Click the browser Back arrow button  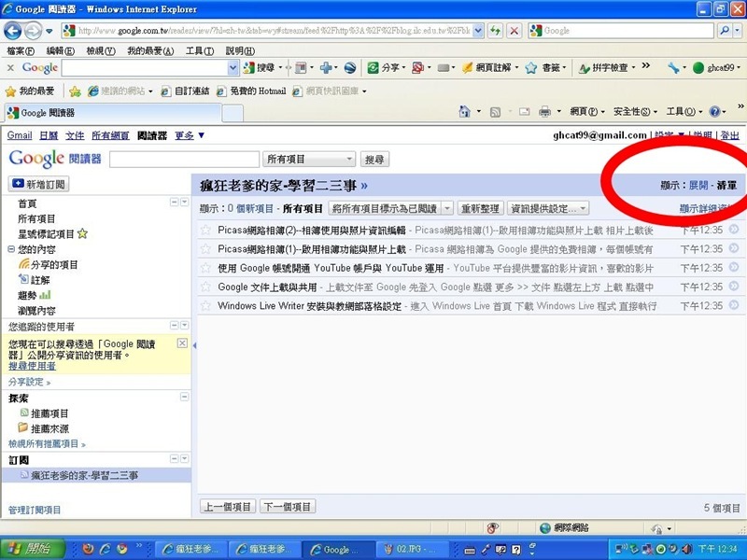click(x=13, y=31)
